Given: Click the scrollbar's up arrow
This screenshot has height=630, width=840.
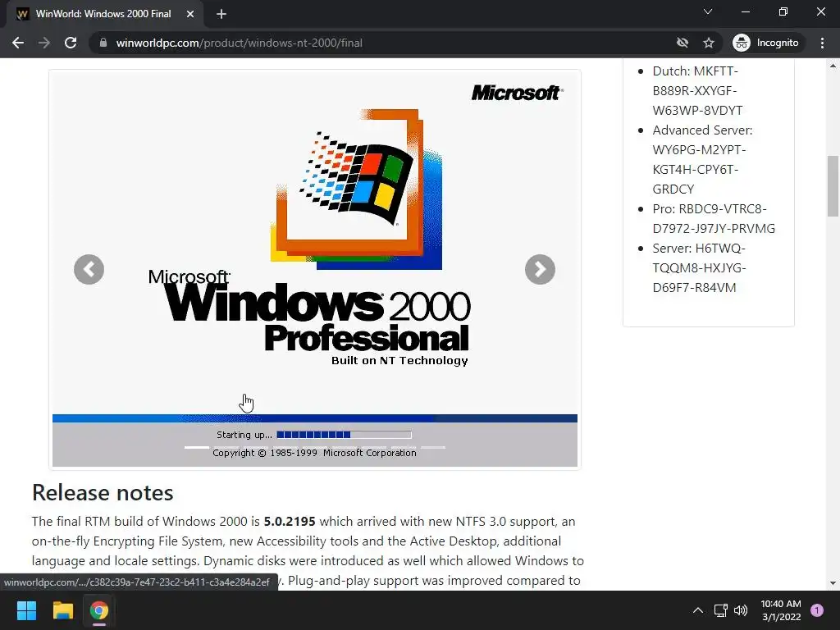Looking at the screenshot, I should coord(833,66).
